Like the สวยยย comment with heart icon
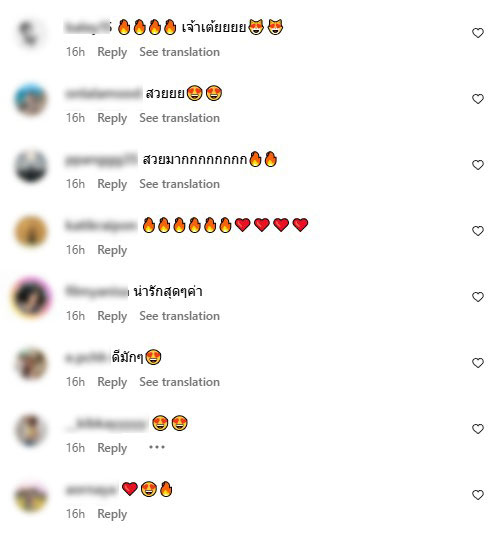Viewport: 497px width, 542px height. click(x=478, y=99)
